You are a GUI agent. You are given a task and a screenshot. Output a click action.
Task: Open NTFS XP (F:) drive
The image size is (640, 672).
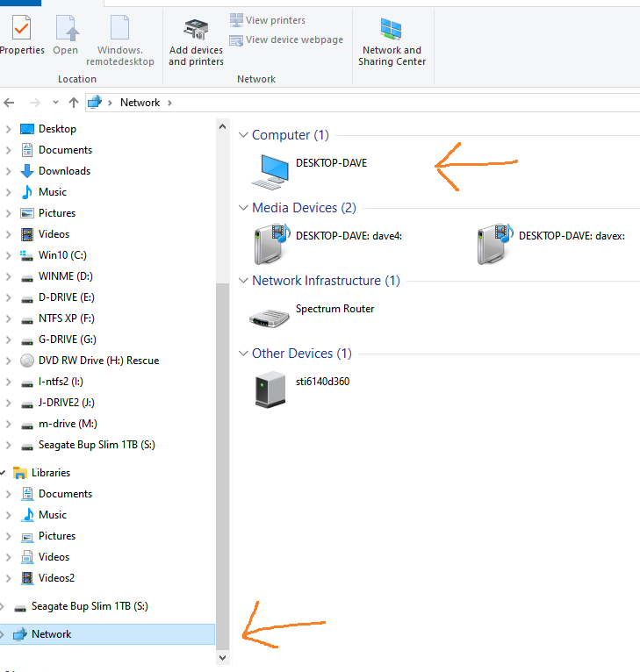pyautogui.click(x=66, y=318)
